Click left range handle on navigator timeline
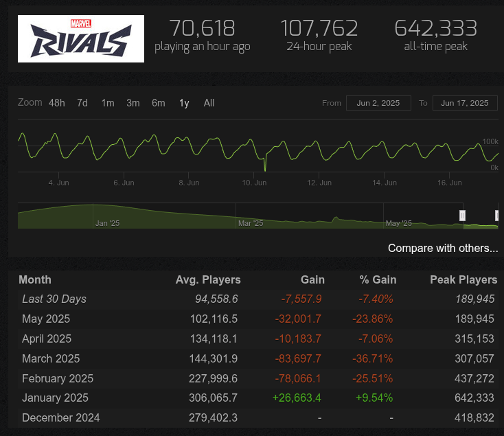The image size is (504, 436). pos(463,216)
